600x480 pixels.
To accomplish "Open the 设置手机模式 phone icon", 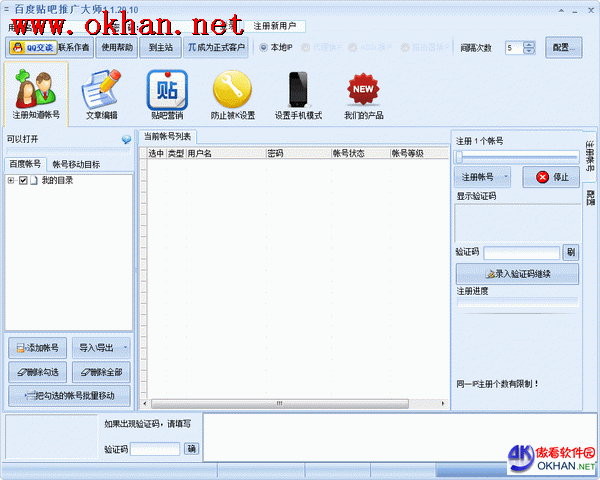I will [x=298, y=94].
